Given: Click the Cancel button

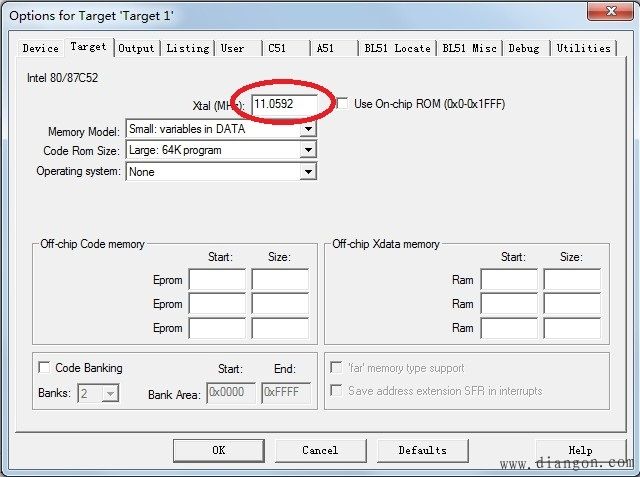Looking at the screenshot, I should [320, 450].
